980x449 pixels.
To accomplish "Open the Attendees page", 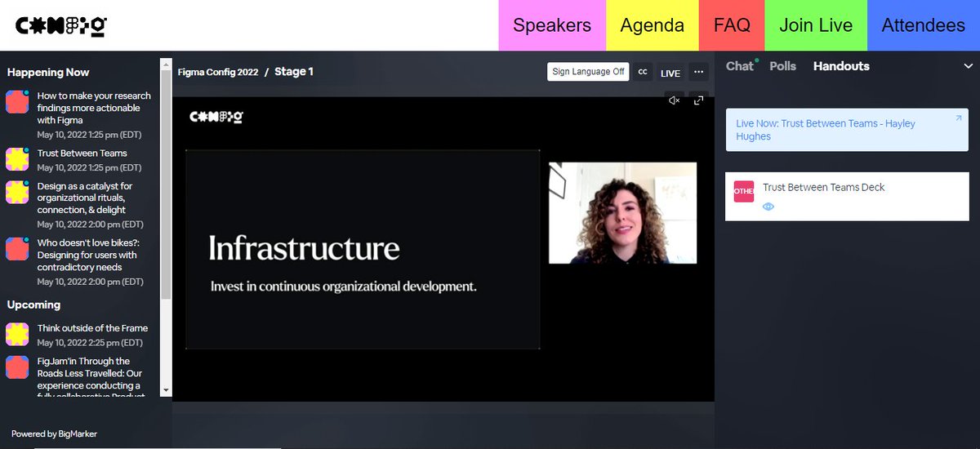I will (924, 25).
